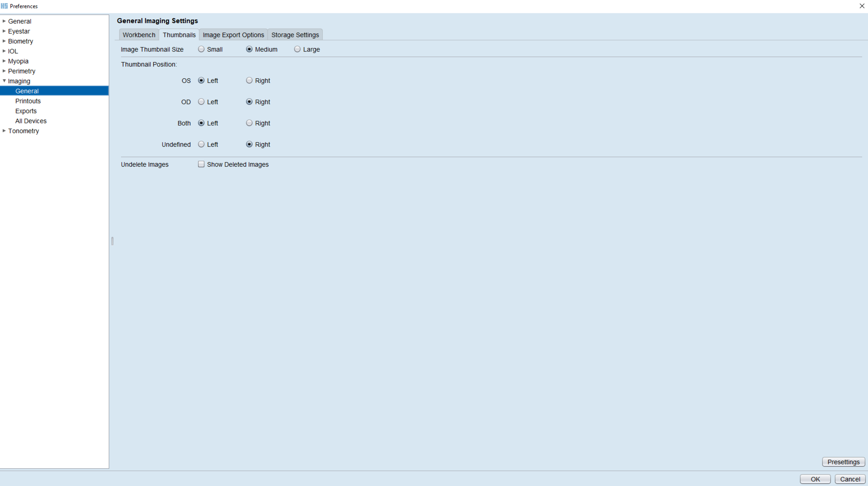
Task: Select Small image thumbnail size
Action: click(201, 49)
